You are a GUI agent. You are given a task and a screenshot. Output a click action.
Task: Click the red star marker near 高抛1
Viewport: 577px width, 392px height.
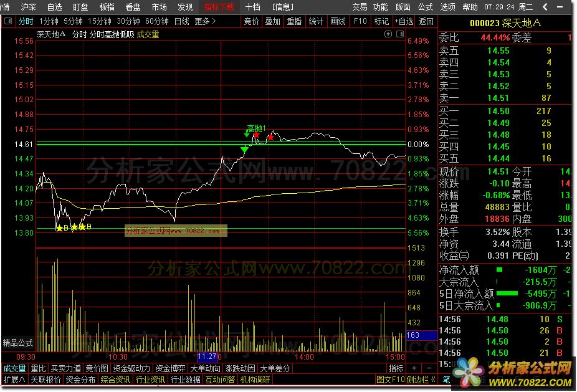point(256,135)
